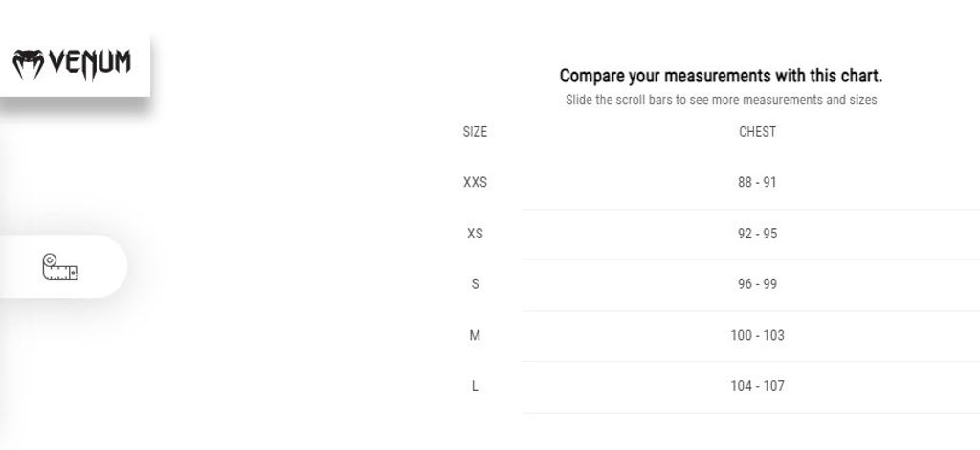Screen dimensions: 980x450
Task: Click the 104 - 107 chest value
Action: tap(757, 386)
